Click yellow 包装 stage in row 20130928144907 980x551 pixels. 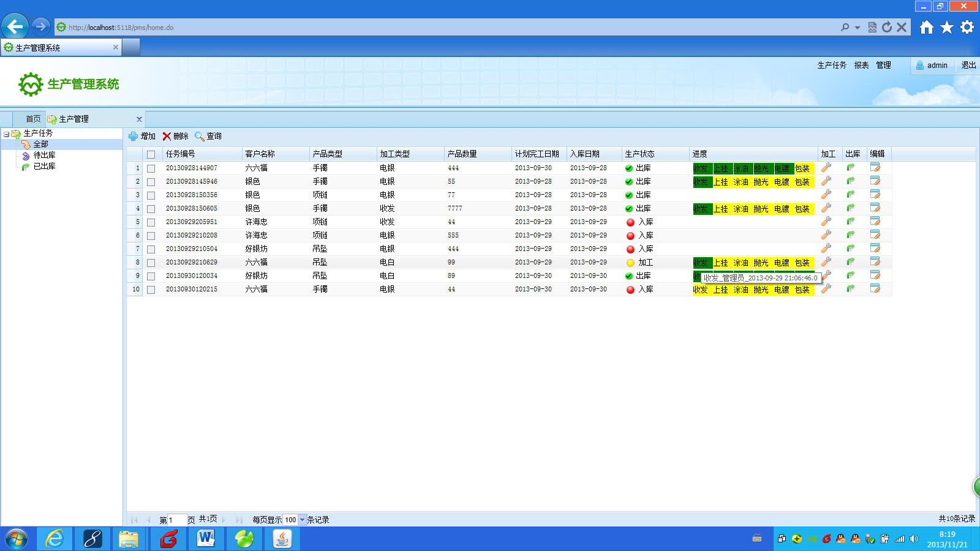coord(803,168)
